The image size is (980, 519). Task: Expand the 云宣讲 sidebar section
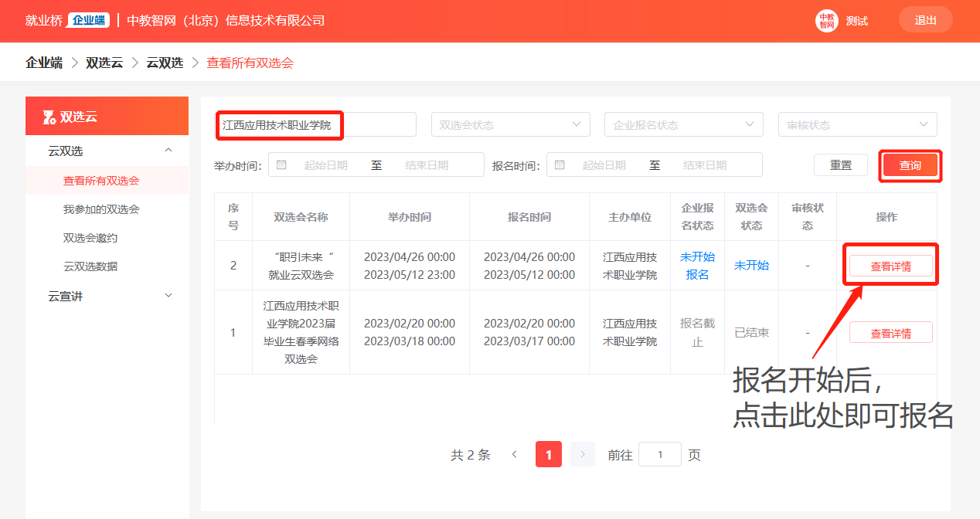tap(168, 295)
